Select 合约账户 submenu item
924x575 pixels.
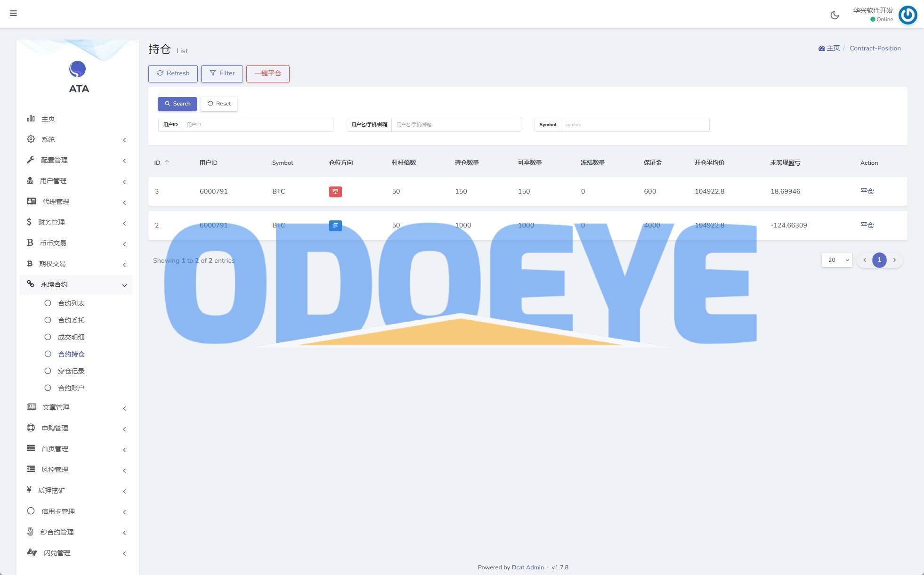(71, 388)
